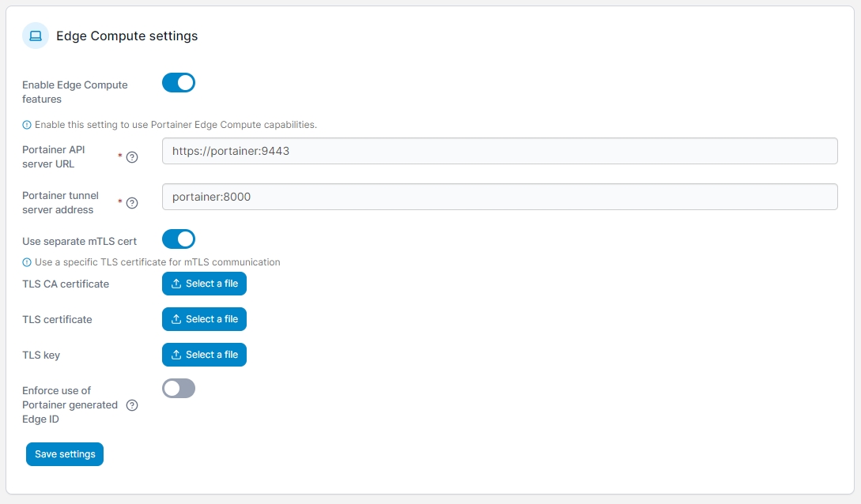Image resolution: width=861 pixels, height=504 pixels.
Task: Click the Edge Compute settings heading
Action: click(127, 36)
